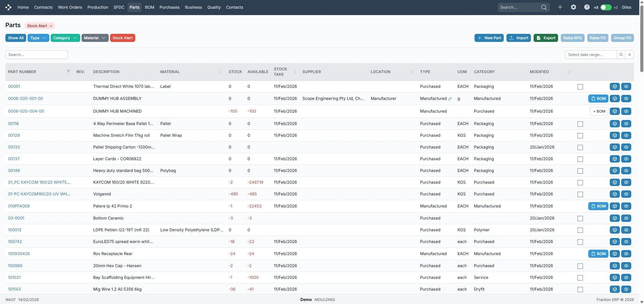Click the cube icon for part 00129

tap(614, 135)
